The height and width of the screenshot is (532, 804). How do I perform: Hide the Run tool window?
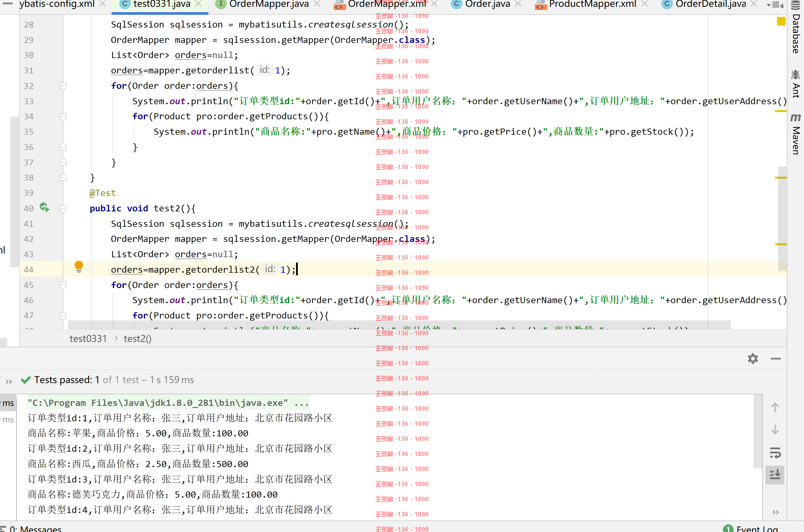(x=776, y=359)
